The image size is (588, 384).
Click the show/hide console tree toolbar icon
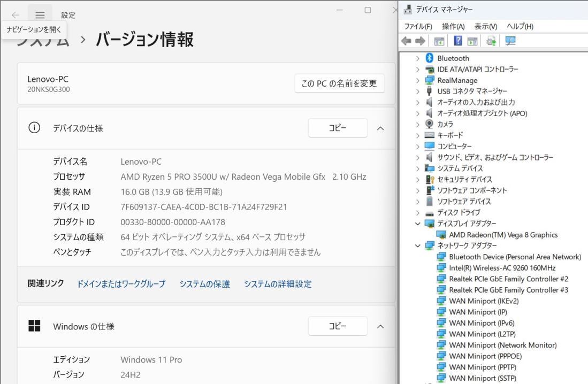439,41
